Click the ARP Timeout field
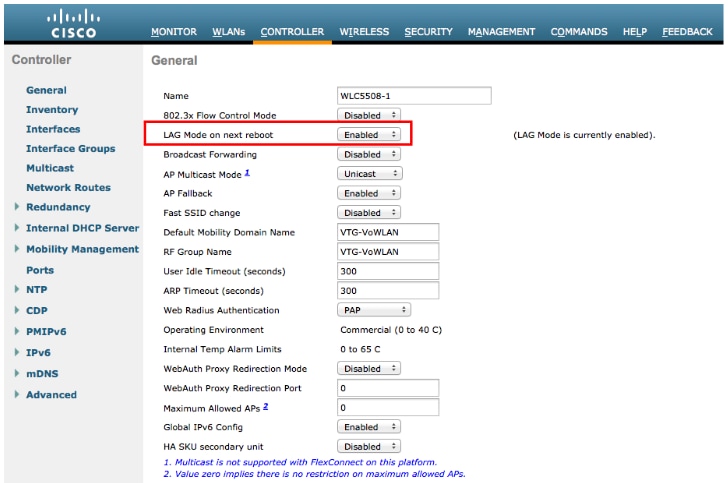The height and width of the screenshot is (483, 728). click(388, 291)
